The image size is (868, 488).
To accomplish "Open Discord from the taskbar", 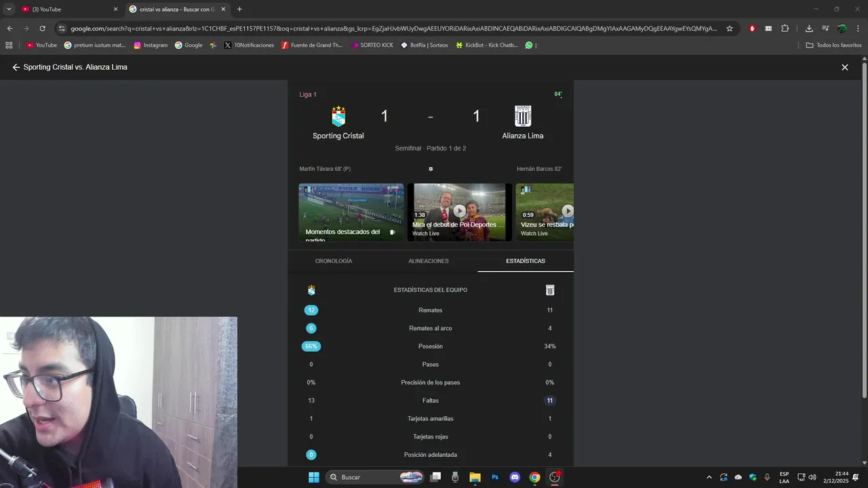I will click(515, 477).
